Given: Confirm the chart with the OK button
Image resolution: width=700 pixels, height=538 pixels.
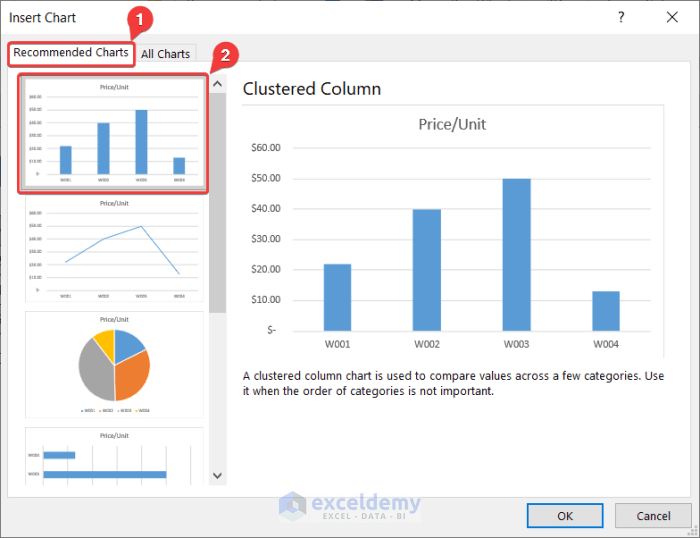Looking at the screenshot, I should coord(565,516).
